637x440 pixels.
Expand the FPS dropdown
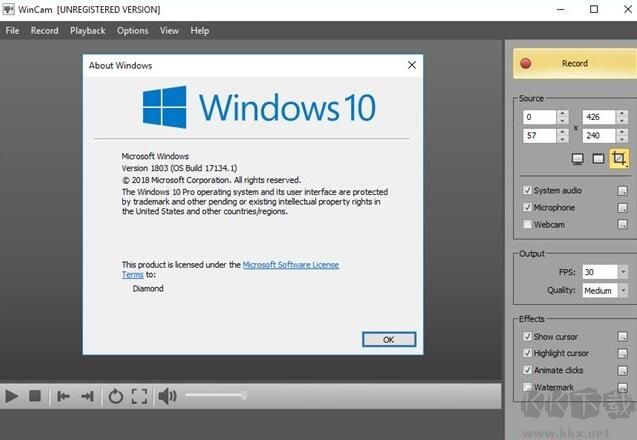[x=622, y=272]
